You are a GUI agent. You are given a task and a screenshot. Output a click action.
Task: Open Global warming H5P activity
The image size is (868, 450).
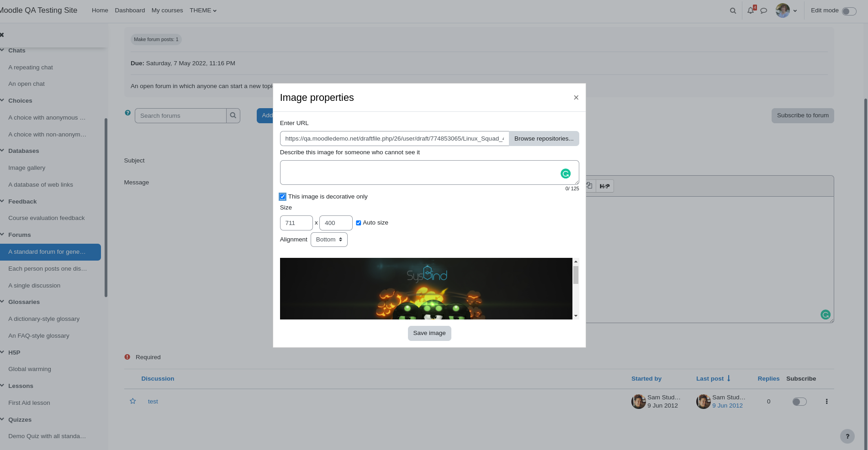30,369
